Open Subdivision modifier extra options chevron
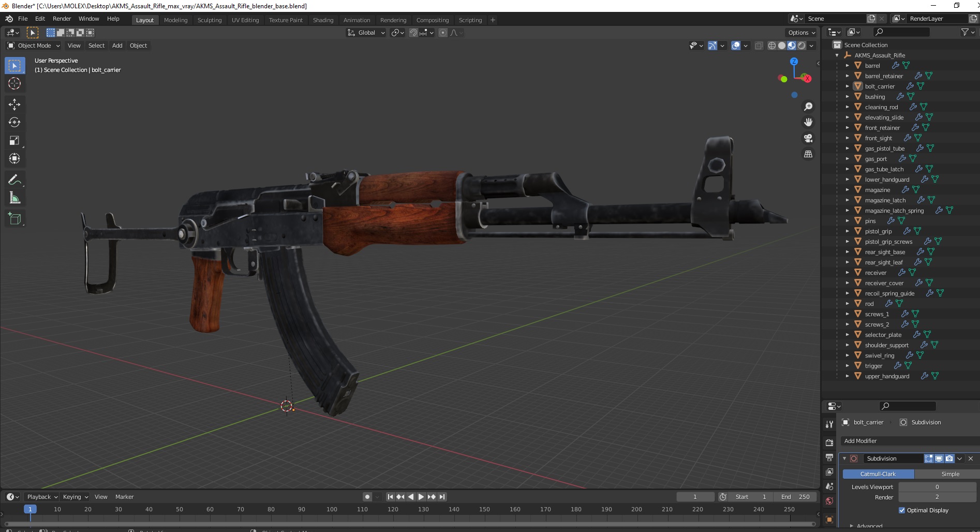 tap(959, 459)
